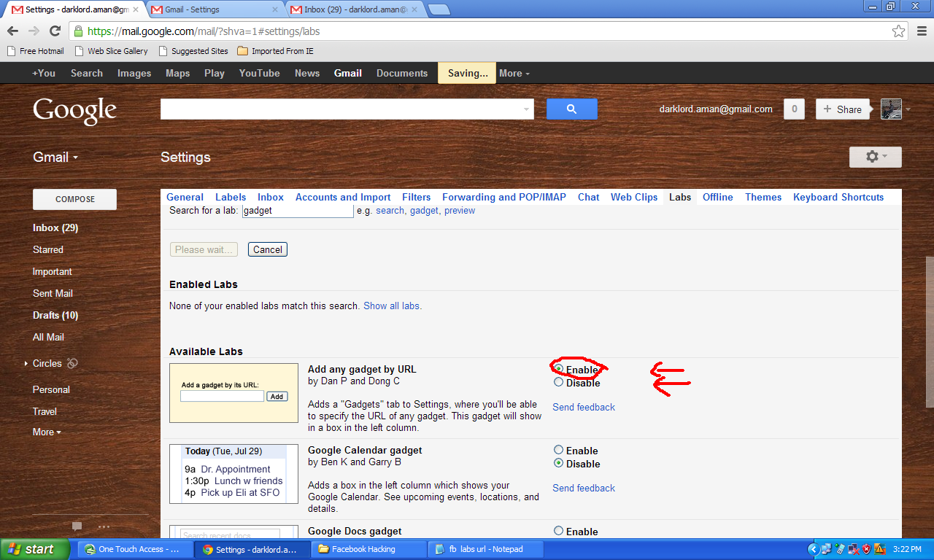Click the Add any gadget preview thumbnail
This screenshot has height=560, width=934.
233,393
